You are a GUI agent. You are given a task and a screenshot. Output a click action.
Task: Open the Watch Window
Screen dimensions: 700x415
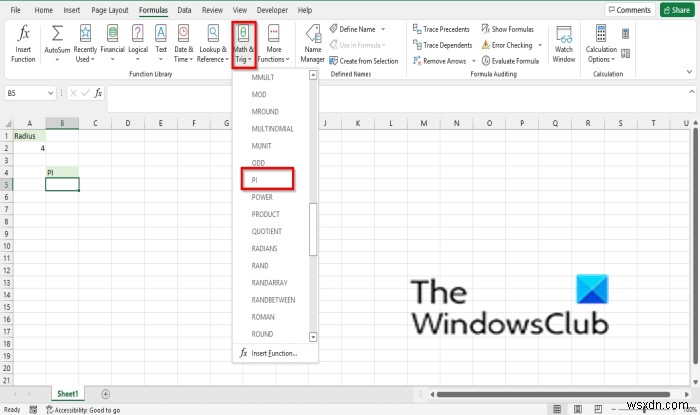(564, 44)
